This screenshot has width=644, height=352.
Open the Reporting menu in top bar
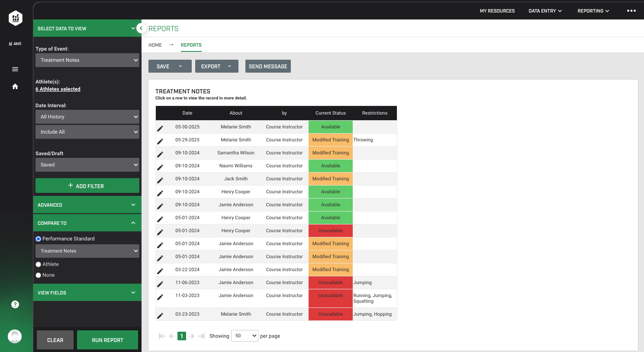tap(593, 10)
